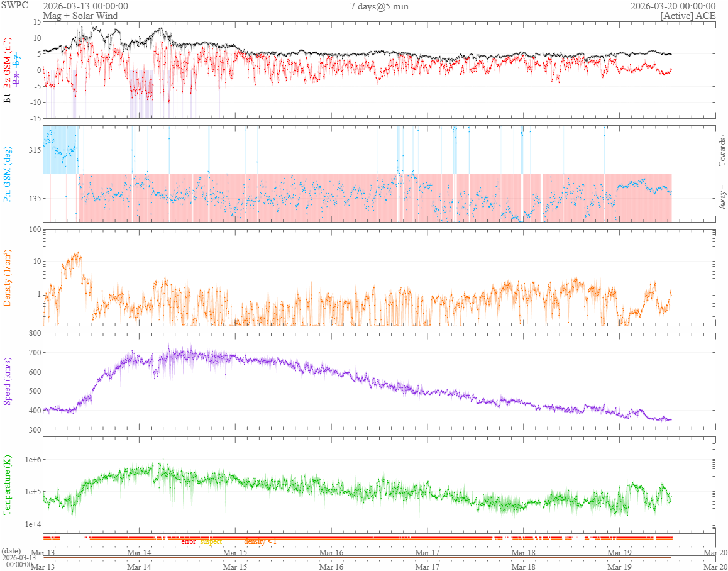Toggle the red Bz GSM (nT) legend label
This screenshot has width=728, height=571.
click(7, 64)
